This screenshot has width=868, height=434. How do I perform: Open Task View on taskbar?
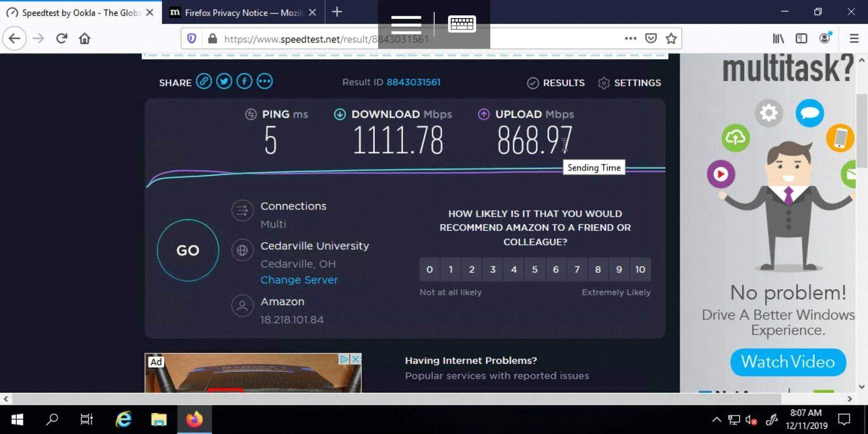click(x=86, y=420)
